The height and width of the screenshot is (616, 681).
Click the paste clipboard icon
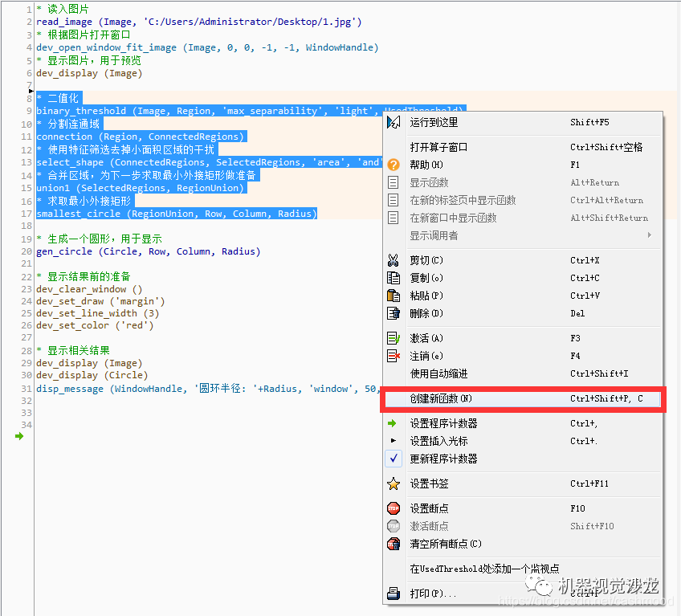(x=394, y=296)
